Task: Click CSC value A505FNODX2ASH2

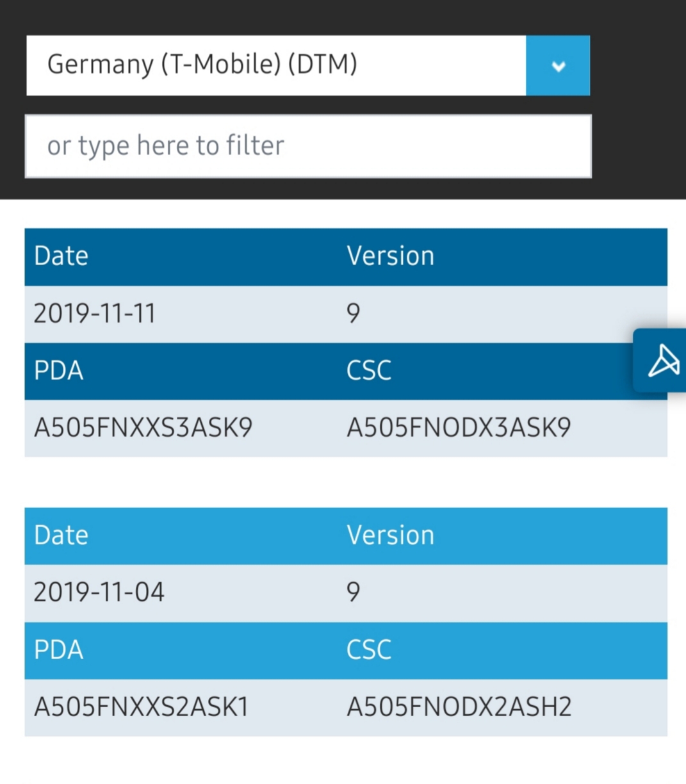Action: point(459,707)
